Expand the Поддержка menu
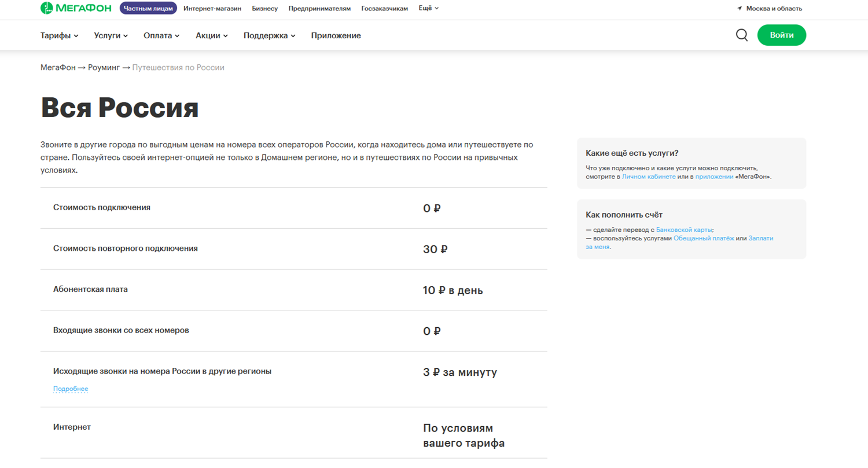The width and height of the screenshot is (868, 468). (x=269, y=35)
